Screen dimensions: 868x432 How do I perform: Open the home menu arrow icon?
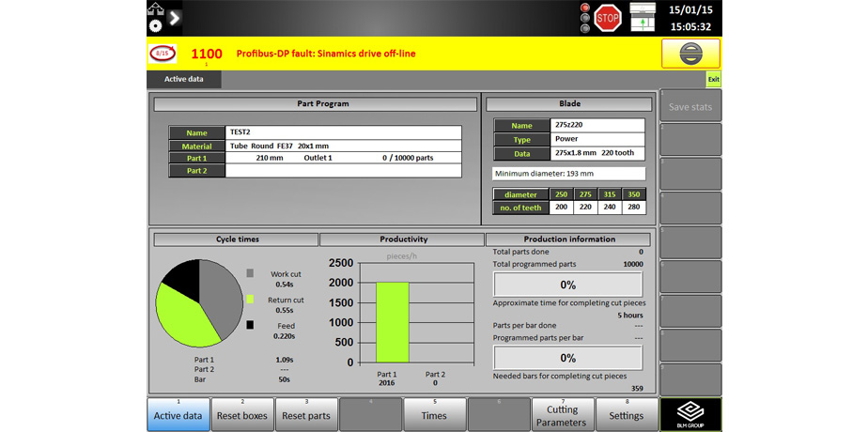(175, 18)
